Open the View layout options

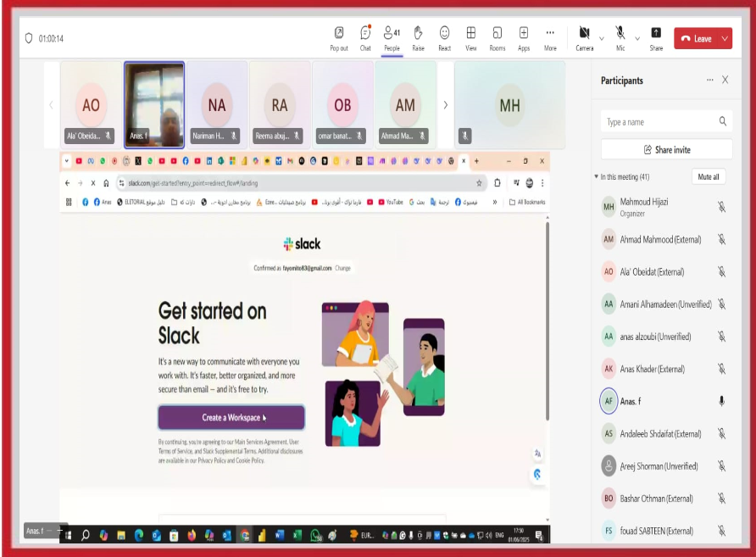471,39
